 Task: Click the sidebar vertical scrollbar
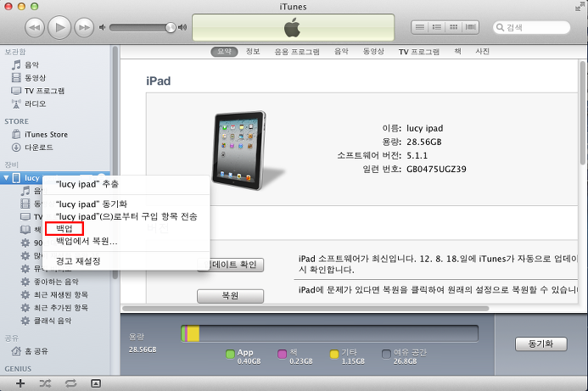[115, 161]
